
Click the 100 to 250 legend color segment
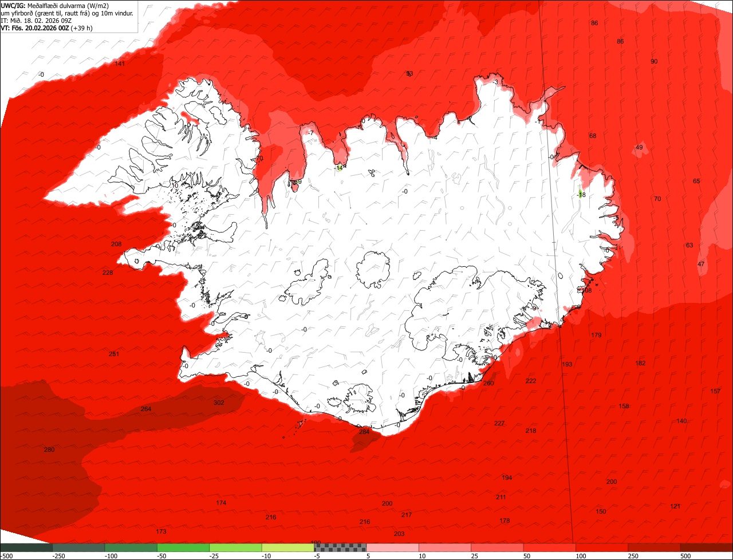pos(602,547)
